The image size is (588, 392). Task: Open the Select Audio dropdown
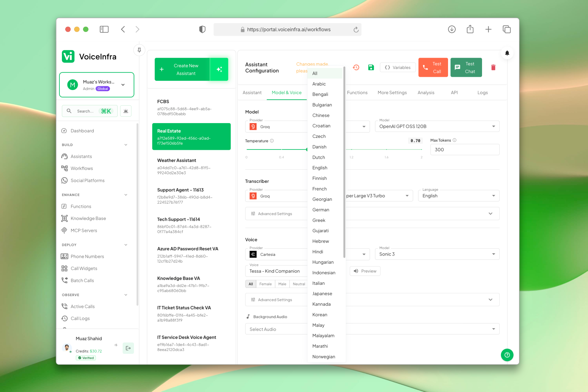372,329
